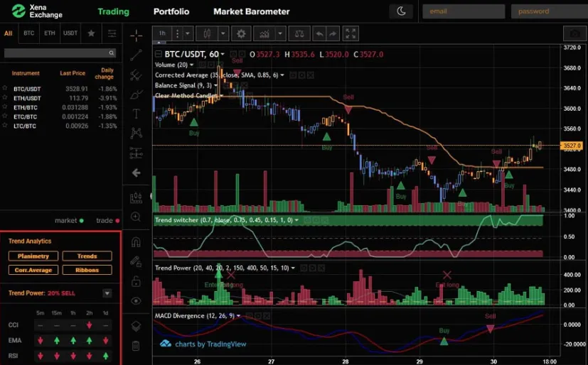
Task: Expand the Volume (20) indicator menu
Action: [192, 65]
